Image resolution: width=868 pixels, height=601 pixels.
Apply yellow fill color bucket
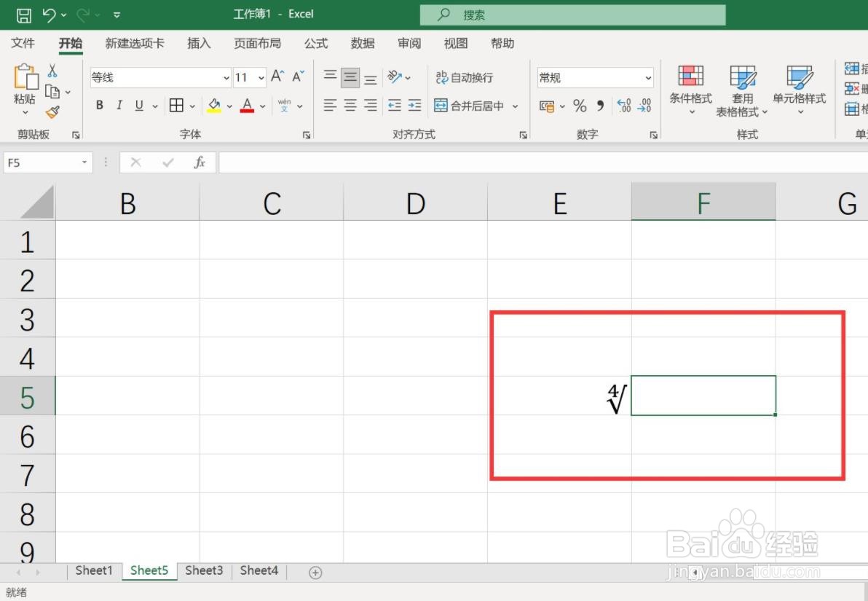214,105
